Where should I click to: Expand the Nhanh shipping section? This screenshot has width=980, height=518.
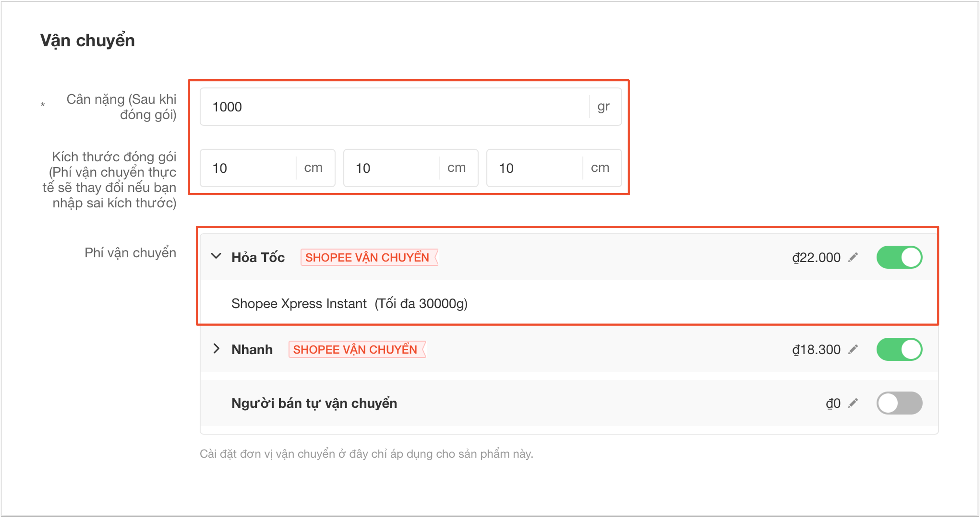pyautogui.click(x=216, y=349)
